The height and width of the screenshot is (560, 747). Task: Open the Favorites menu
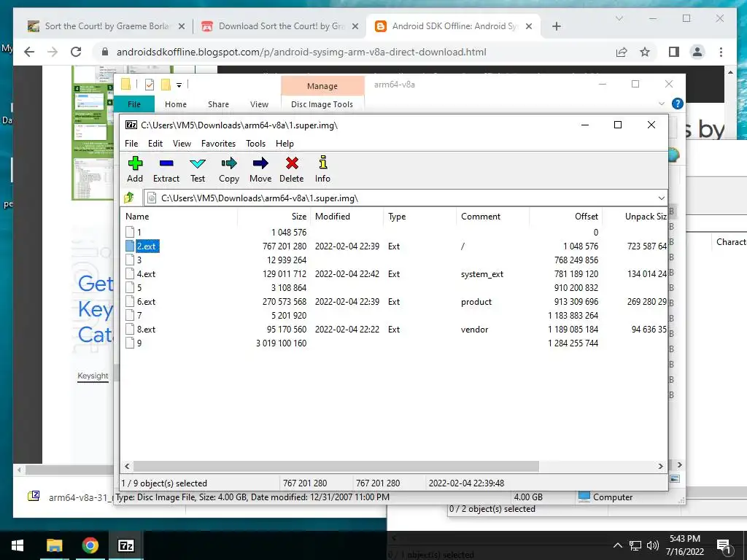tap(218, 144)
